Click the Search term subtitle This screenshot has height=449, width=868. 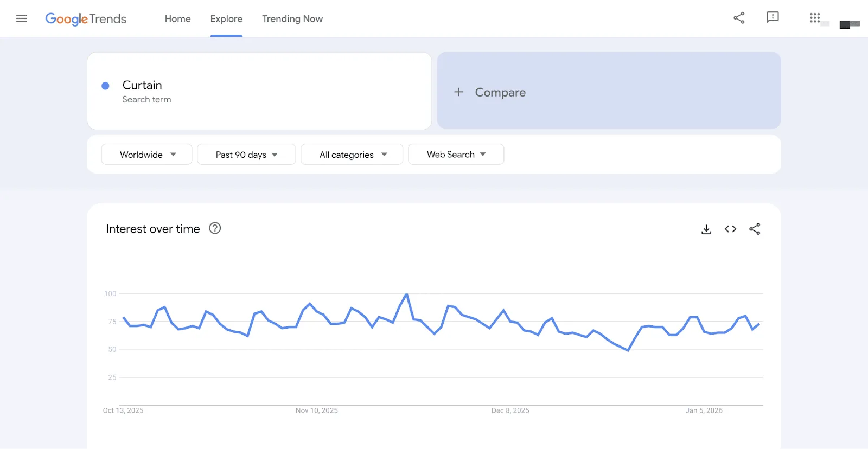146,100
